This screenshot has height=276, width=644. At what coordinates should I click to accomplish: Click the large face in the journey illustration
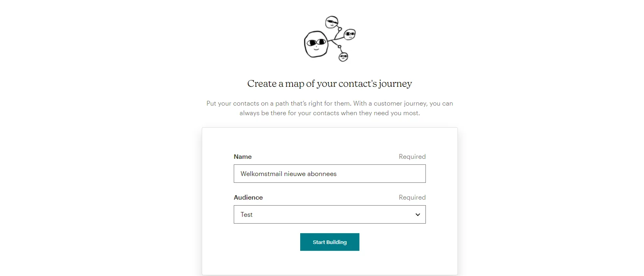point(316,44)
